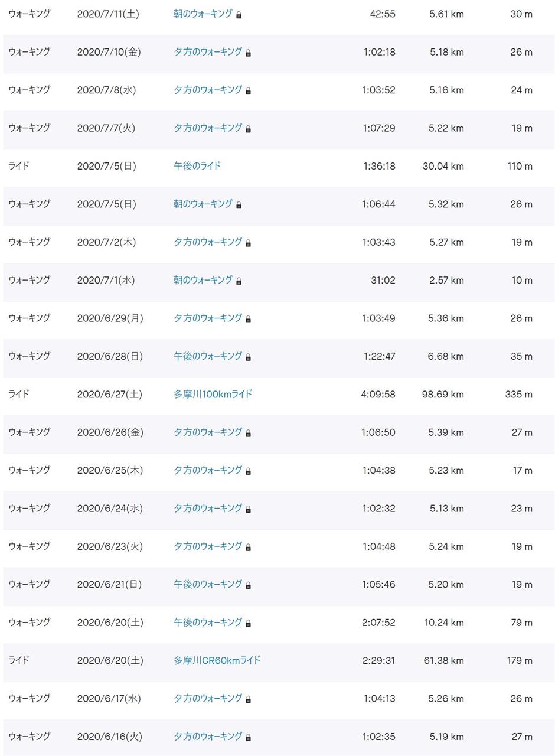Open 夕方のウォーキング from 2020/6/29
555x756 pixels.
point(208,318)
